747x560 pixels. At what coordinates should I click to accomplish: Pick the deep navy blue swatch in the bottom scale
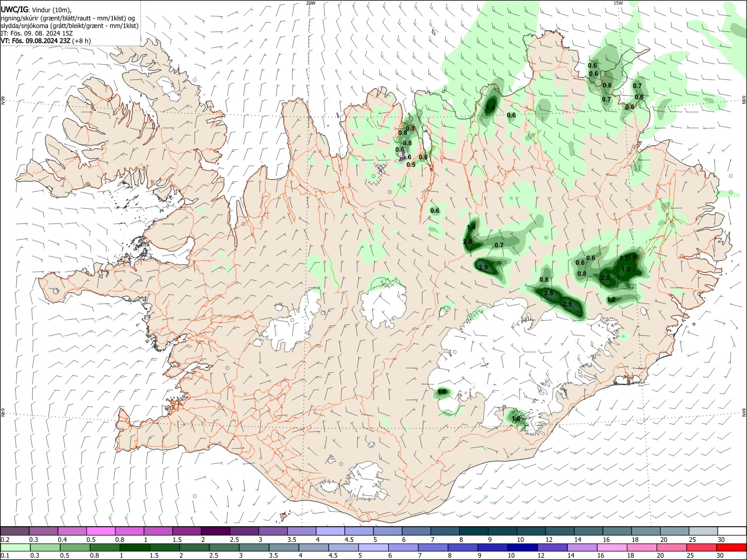coord(522,547)
